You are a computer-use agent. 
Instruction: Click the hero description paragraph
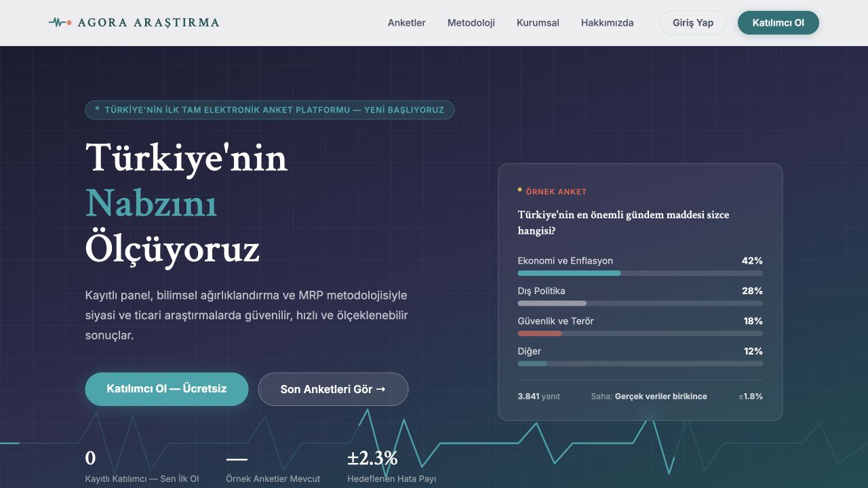247,315
